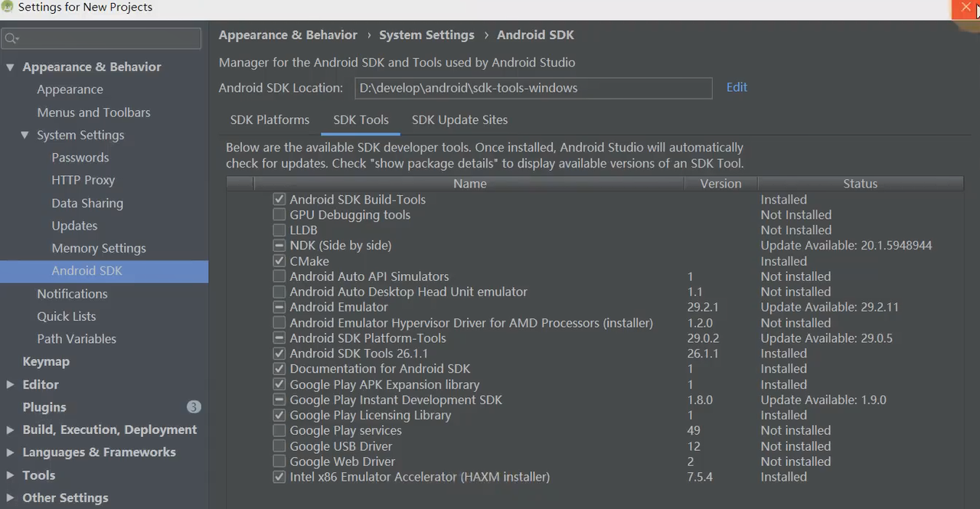Toggle Intel x86 Emulator Accelerator checkbox

click(279, 477)
